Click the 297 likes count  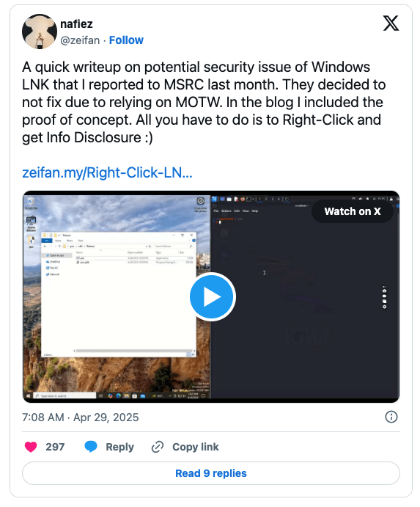pos(55,447)
